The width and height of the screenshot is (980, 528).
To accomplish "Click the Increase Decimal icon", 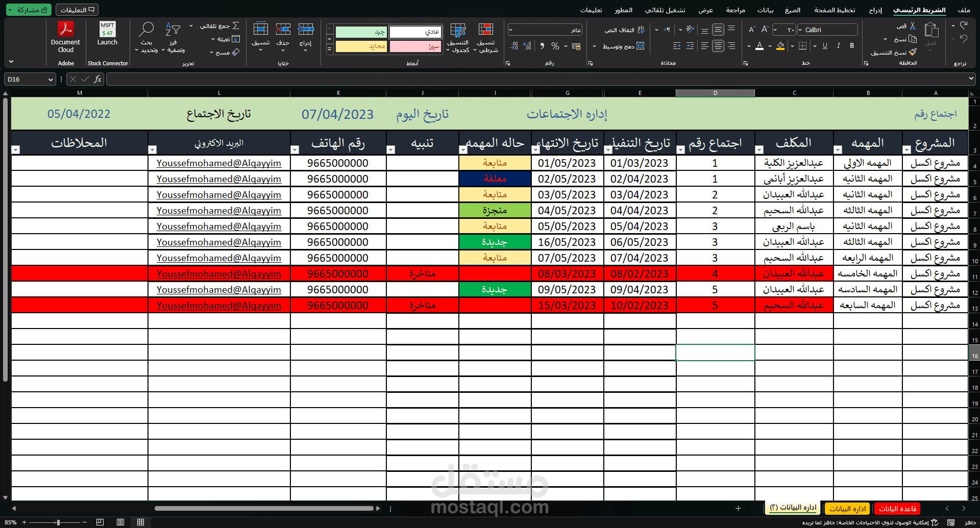I will 528,46.
